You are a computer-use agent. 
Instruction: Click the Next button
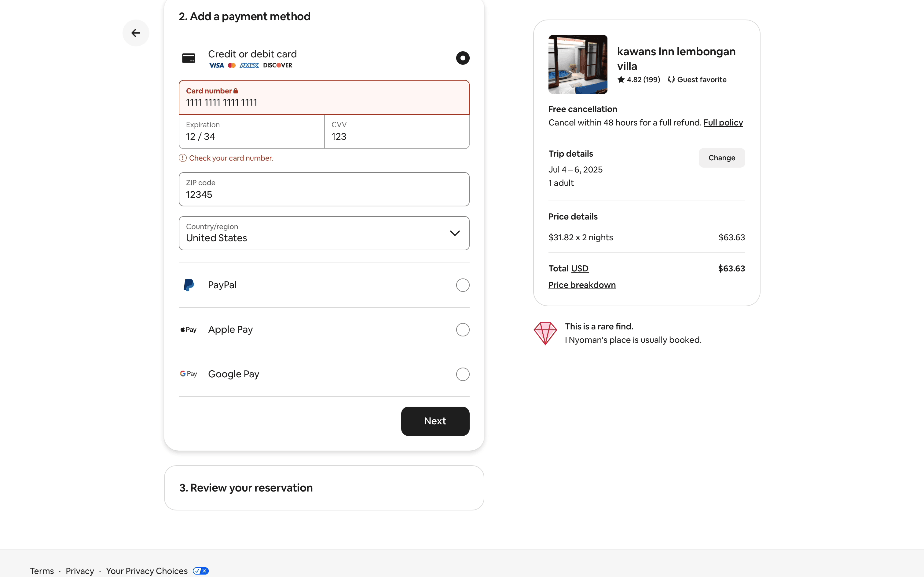point(435,421)
